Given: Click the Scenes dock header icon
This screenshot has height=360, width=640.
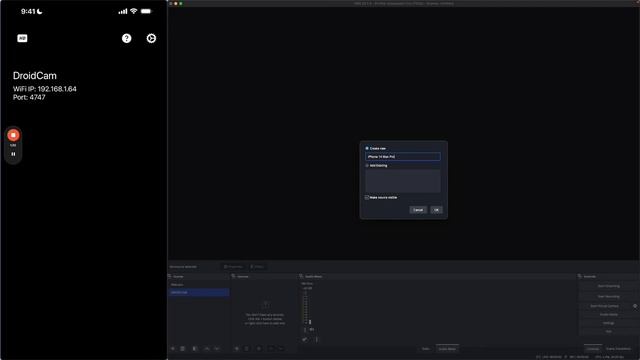Looking at the screenshot, I should (170, 276).
